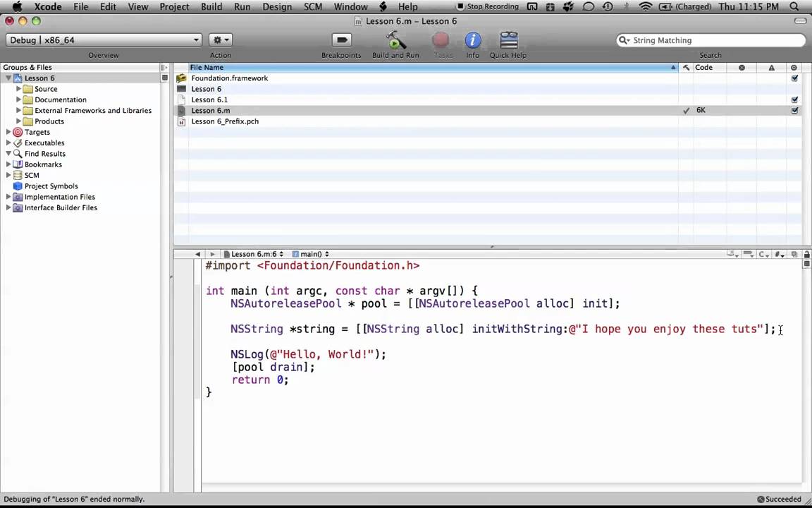This screenshot has height=508, width=812.
Task: Toggle target checkbox for Lesson 6.1
Action: pos(794,99)
